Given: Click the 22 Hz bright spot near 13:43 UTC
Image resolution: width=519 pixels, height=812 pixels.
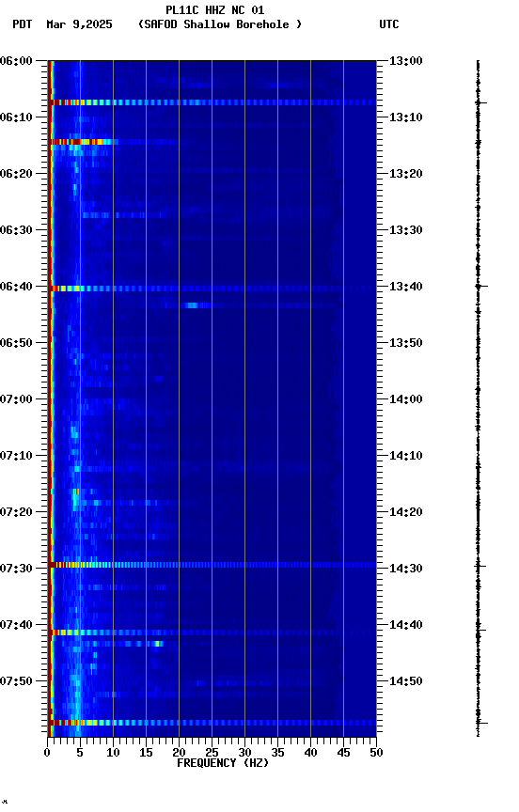Looking at the screenshot, I should (x=192, y=305).
